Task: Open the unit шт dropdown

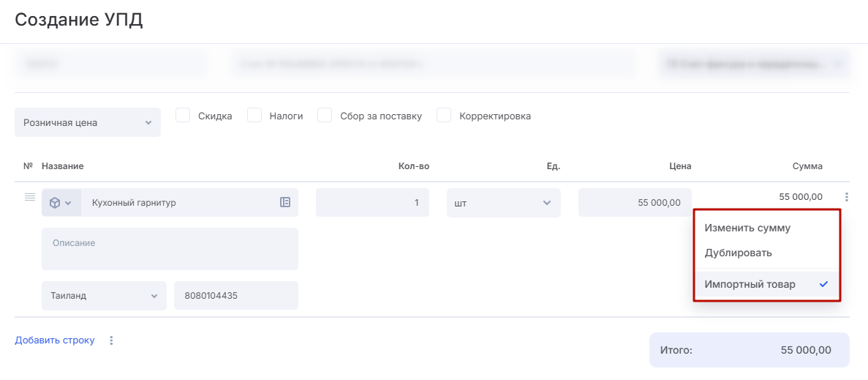Action: (x=503, y=203)
